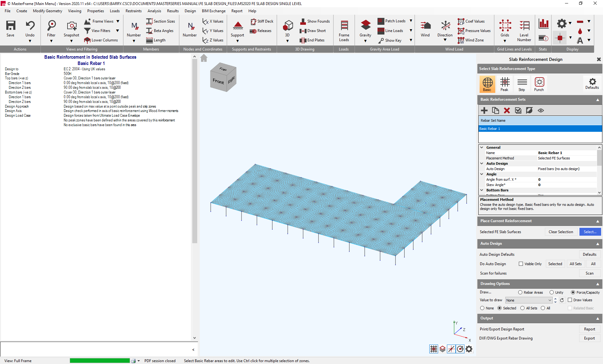Screen dimensions: 603x364
Task: Open the BIM Exchange menu
Action: pyautogui.click(x=214, y=11)
